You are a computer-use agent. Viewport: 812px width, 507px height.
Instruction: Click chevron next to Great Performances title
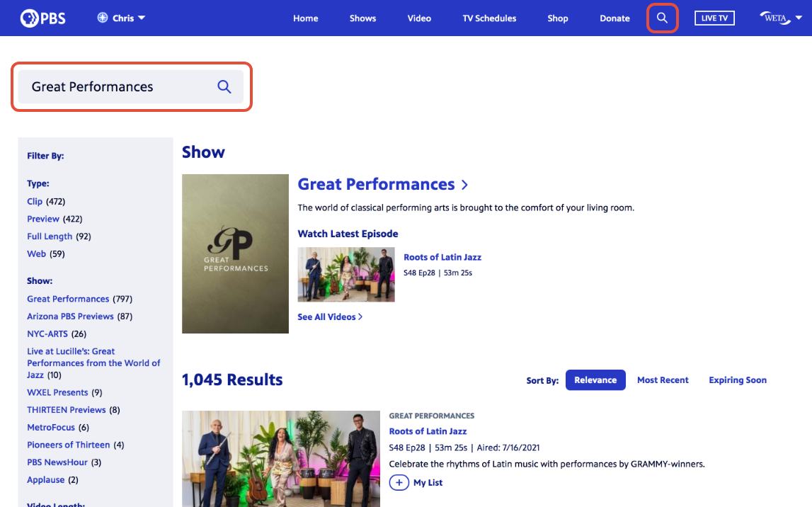[x=464, y=185]
